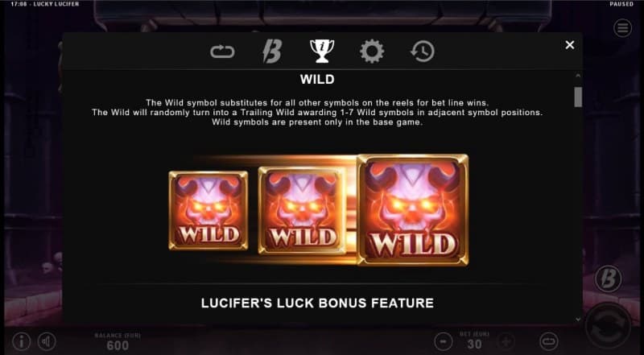This screenshot has height=355, width=644.
Task: Mute the game sound
Action: pyautogui.click(x=47, y=341)
